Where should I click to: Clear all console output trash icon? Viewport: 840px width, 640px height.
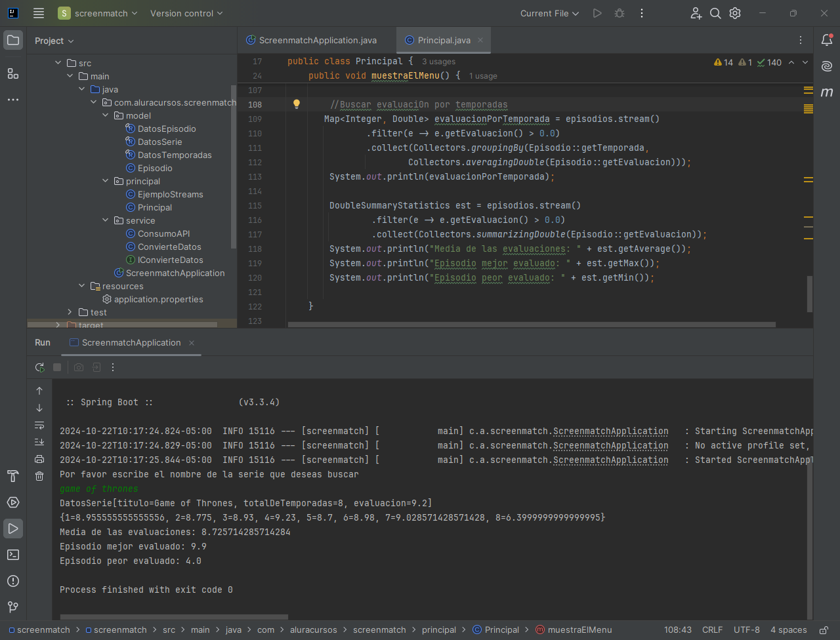[x=39, y=476]
